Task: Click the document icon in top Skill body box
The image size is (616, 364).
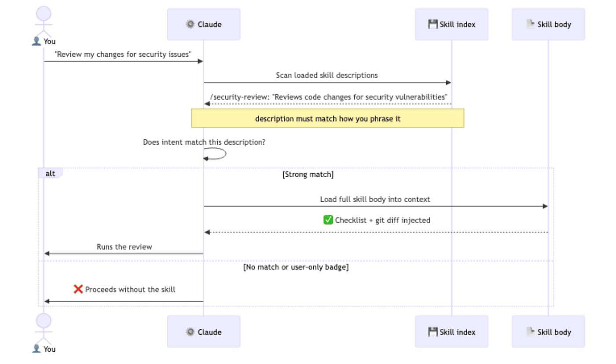Action: [531, 24]
